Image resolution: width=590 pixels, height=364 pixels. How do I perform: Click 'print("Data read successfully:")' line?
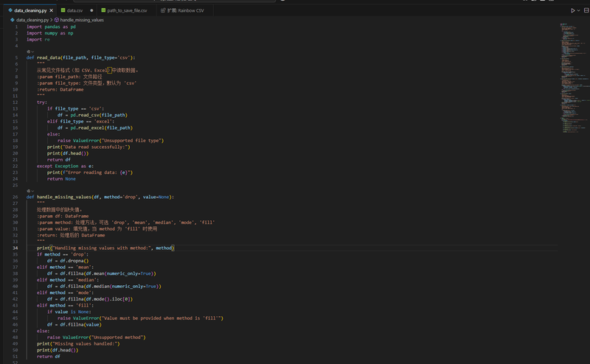click(x=88, y=147)
